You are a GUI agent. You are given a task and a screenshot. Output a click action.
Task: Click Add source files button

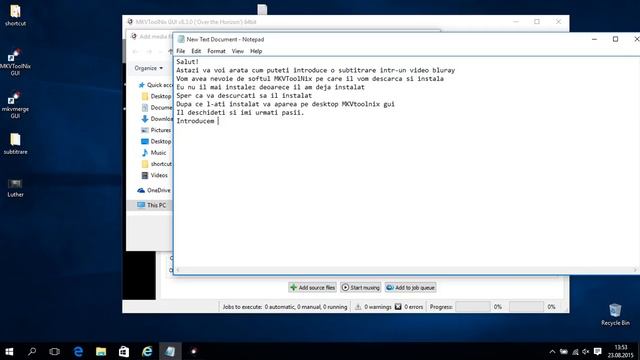tap(313, 288)
